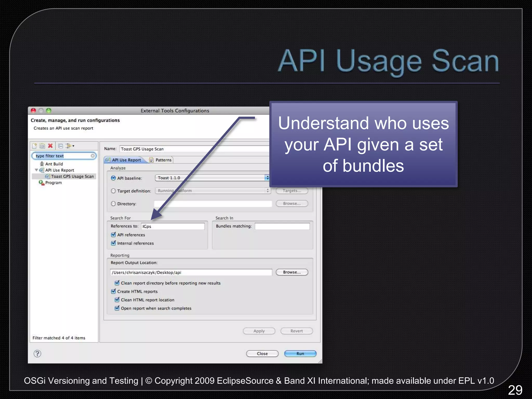Click the New launch configuration icon
Image resolution: width=532 pixels, height=399 pixels.
pyautogui.click(x=35, y=146)
